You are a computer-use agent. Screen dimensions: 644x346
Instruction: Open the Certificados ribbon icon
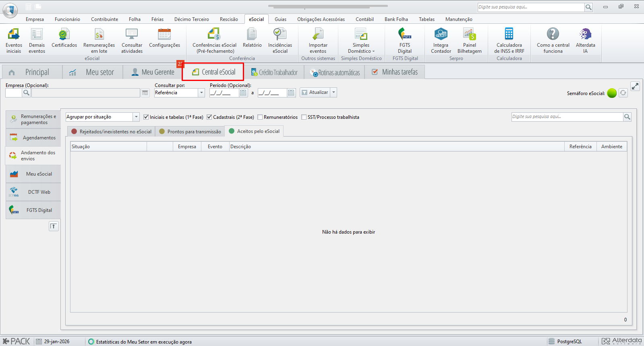click(64, 38)
